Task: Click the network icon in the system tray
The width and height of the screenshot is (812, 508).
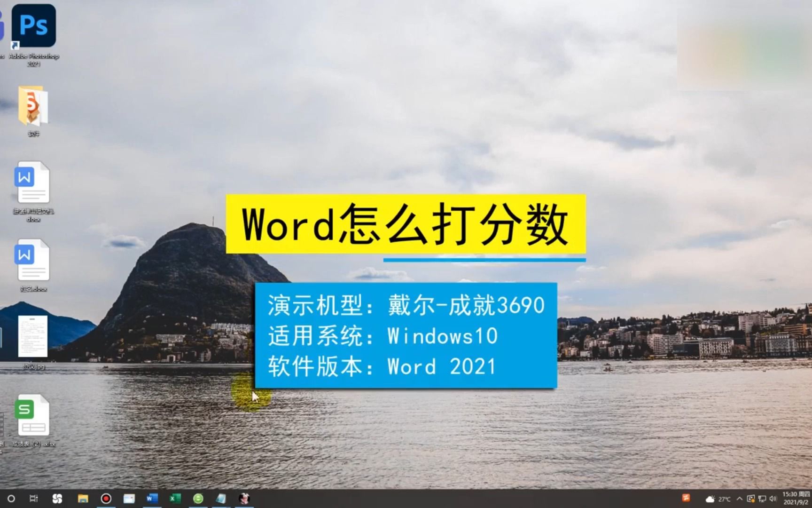Action: [x=763, y=499]
